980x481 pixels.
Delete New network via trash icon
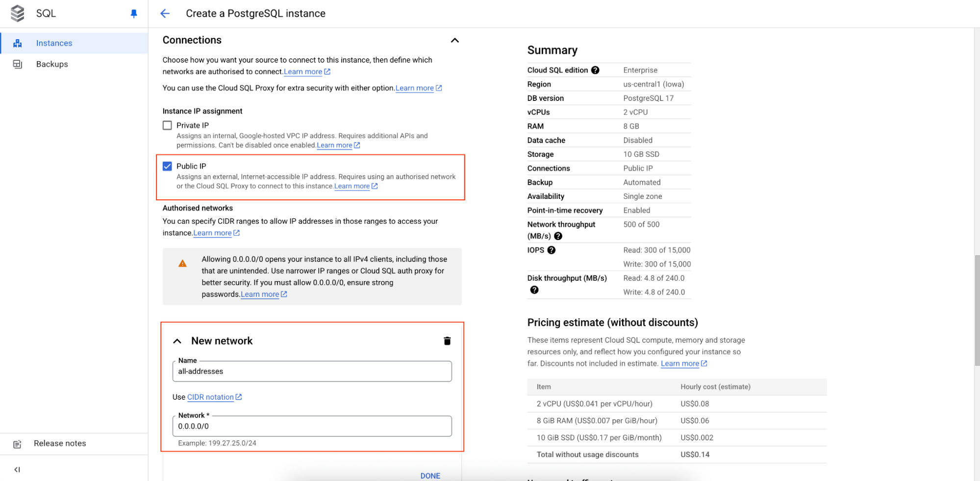coord(447,341)
